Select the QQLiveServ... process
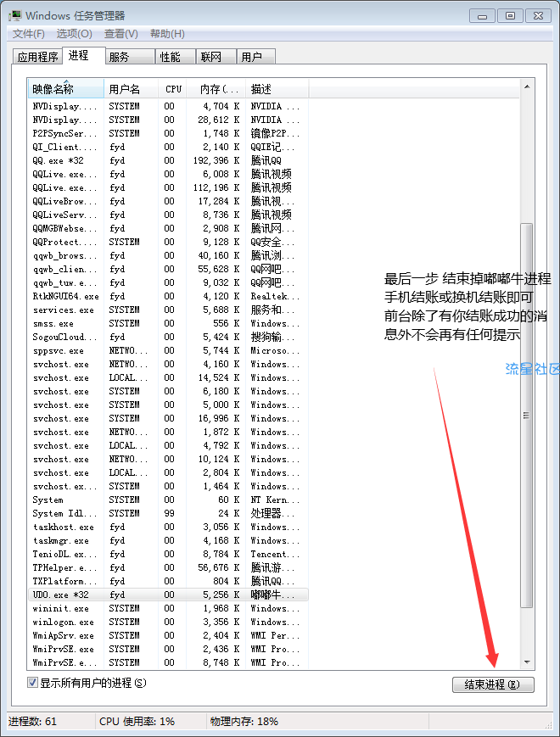 tap(168, 215)
